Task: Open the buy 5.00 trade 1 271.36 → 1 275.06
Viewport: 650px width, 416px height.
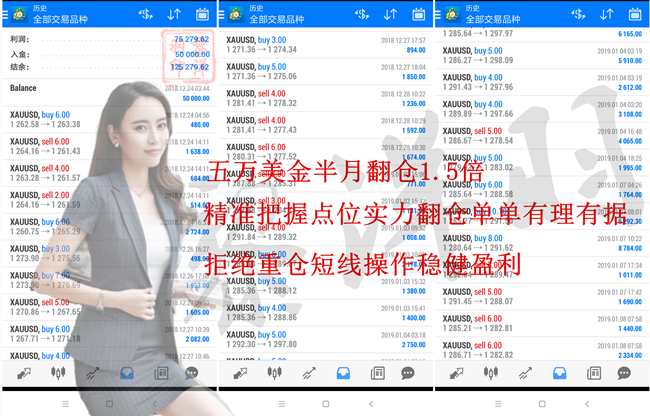Action: point(326,71)
